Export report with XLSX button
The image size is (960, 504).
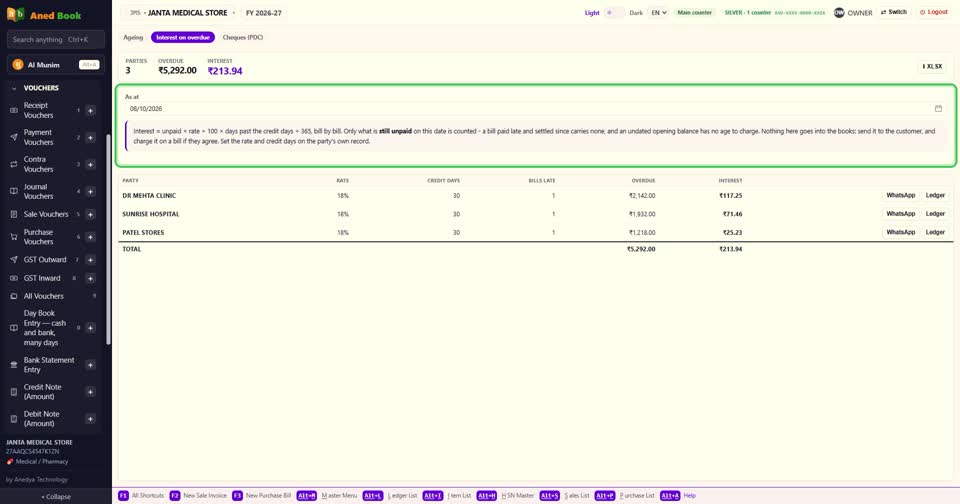tap(932, 66)
